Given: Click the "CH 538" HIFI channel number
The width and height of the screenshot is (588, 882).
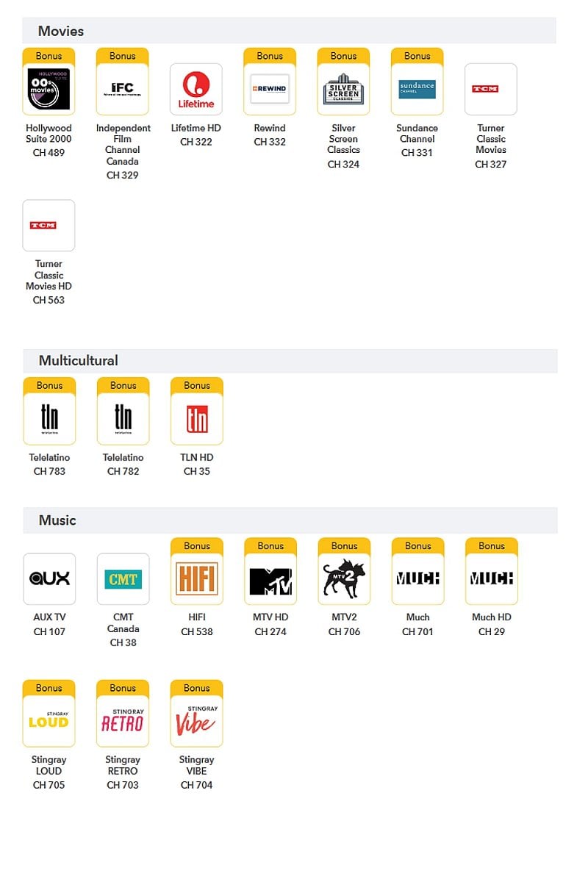Looking at the screenshot, I should pyautogui.click(x=197, y=631).
